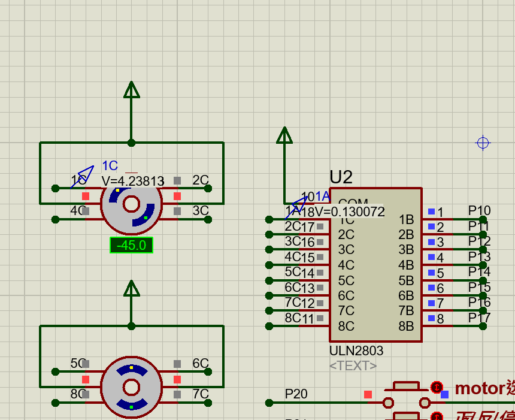Select the 7C terminal label on the bottom motor

[x=201, y=394]
